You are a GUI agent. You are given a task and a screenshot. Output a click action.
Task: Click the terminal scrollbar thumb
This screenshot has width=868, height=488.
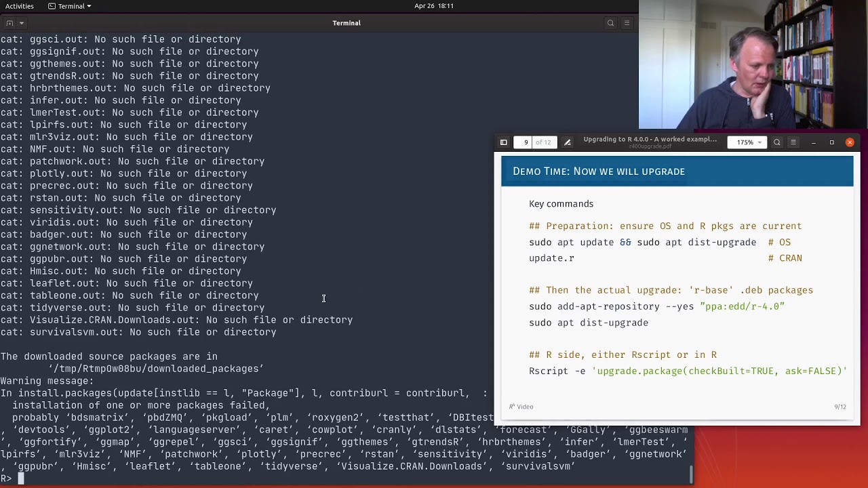click(691, 474)
